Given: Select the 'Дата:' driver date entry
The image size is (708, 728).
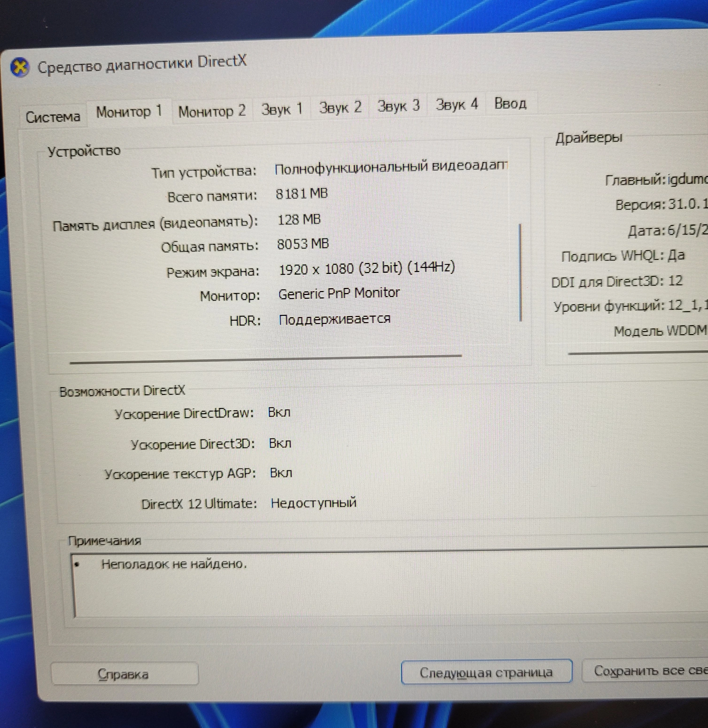Looking at the screenshot, I should pyautogui.click(x=667, y=231).
